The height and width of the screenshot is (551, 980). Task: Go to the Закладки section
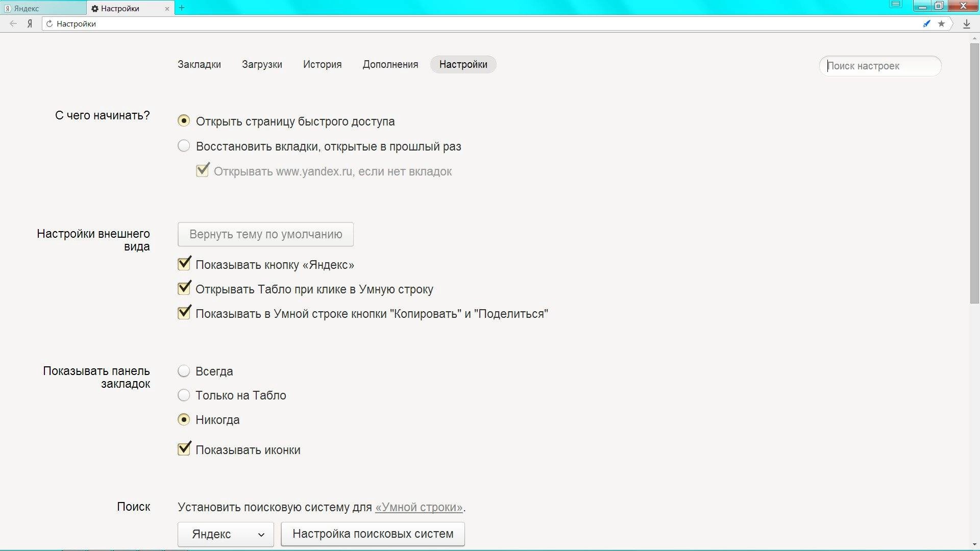click(x=199, y=64)
